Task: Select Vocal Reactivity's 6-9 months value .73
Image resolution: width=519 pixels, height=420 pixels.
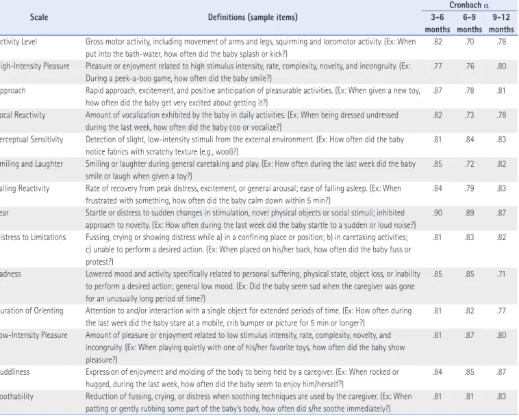Action: 469,115
